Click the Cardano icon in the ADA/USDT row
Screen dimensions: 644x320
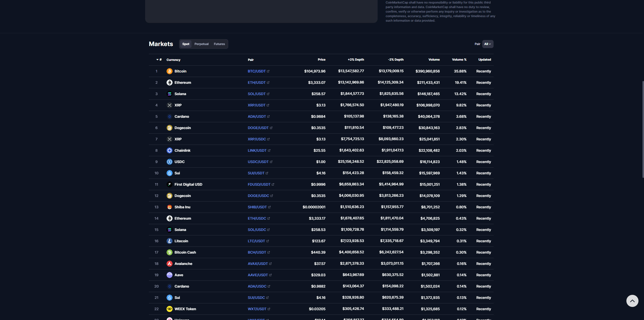click(169, 116)
